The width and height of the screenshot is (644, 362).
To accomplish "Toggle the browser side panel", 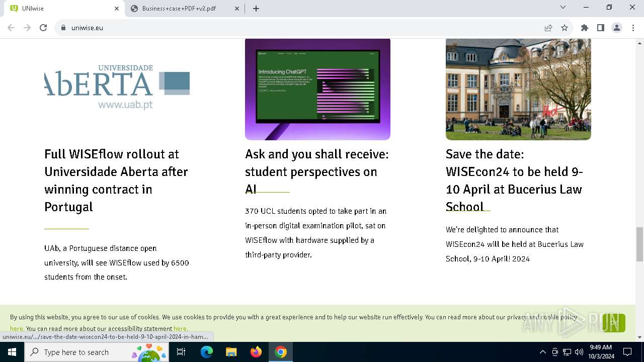I will pos(601,28).
